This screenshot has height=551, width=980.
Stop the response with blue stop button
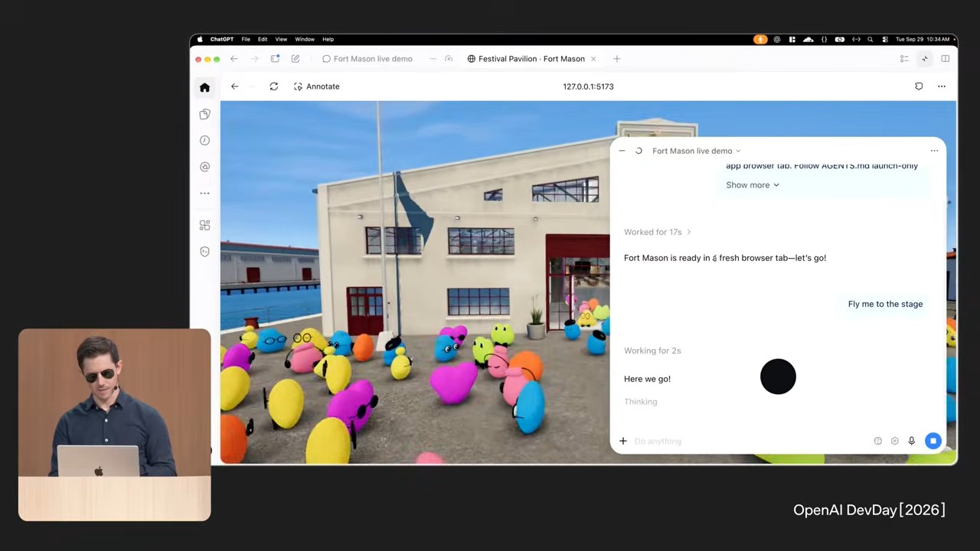(x=933, y=441)
